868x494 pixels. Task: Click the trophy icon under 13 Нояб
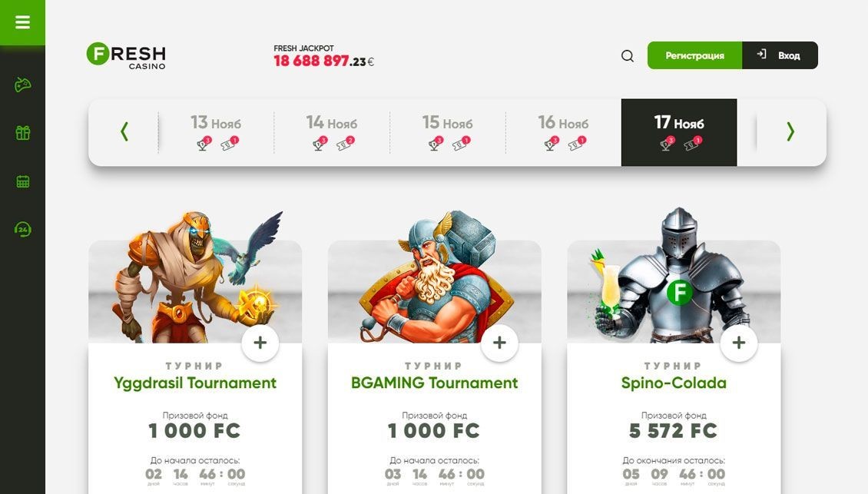(204, 144)
